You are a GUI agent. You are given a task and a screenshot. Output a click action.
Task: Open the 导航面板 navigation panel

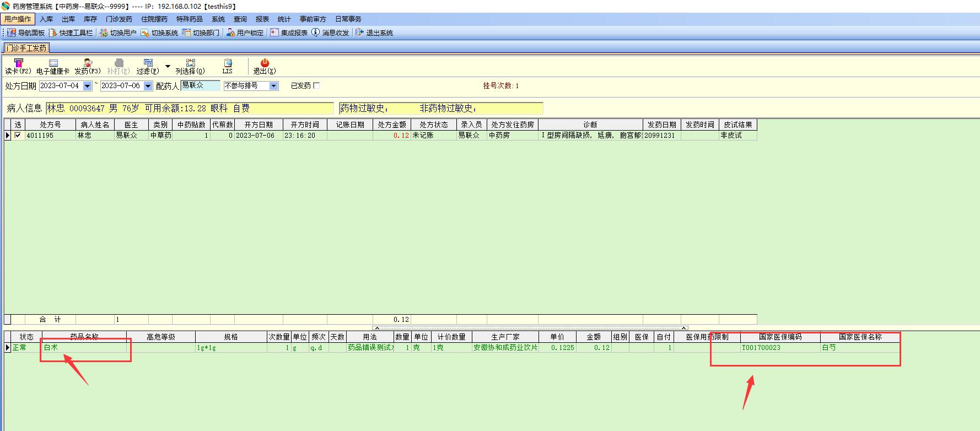pos(26,33)
